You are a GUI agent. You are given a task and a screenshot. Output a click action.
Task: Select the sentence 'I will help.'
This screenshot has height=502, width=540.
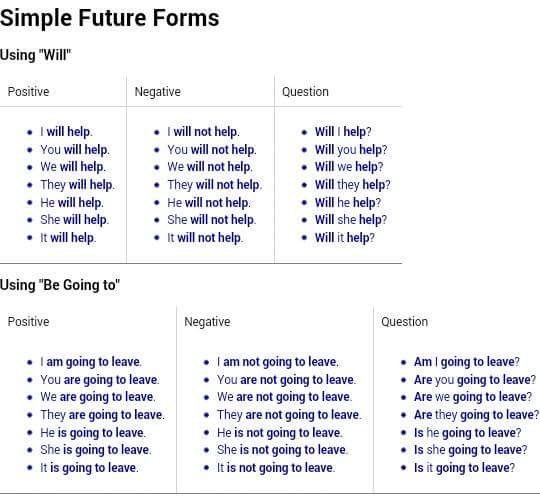click(x=66, y=132)
